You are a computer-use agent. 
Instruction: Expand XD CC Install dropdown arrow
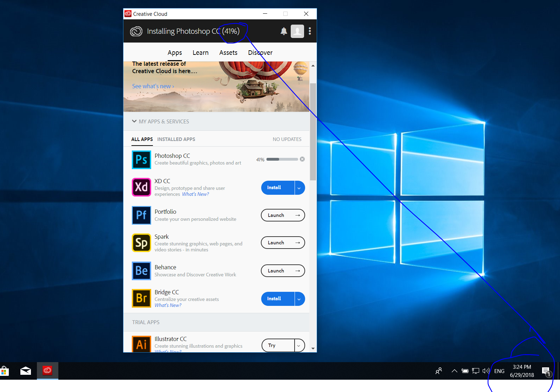click(x=300, y=188)
